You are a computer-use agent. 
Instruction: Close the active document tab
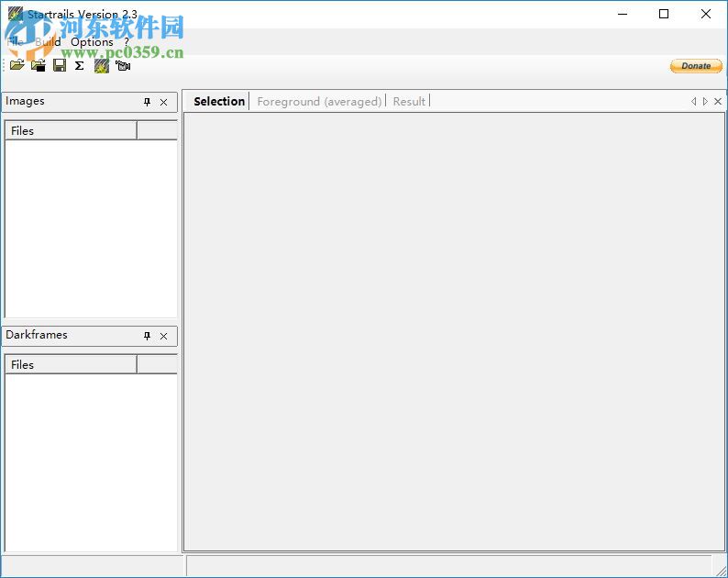tap(718, 101)
